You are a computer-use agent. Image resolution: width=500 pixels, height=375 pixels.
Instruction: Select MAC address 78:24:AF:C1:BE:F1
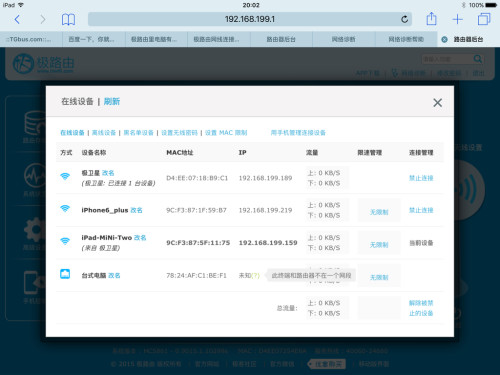(x=196, y=275)
